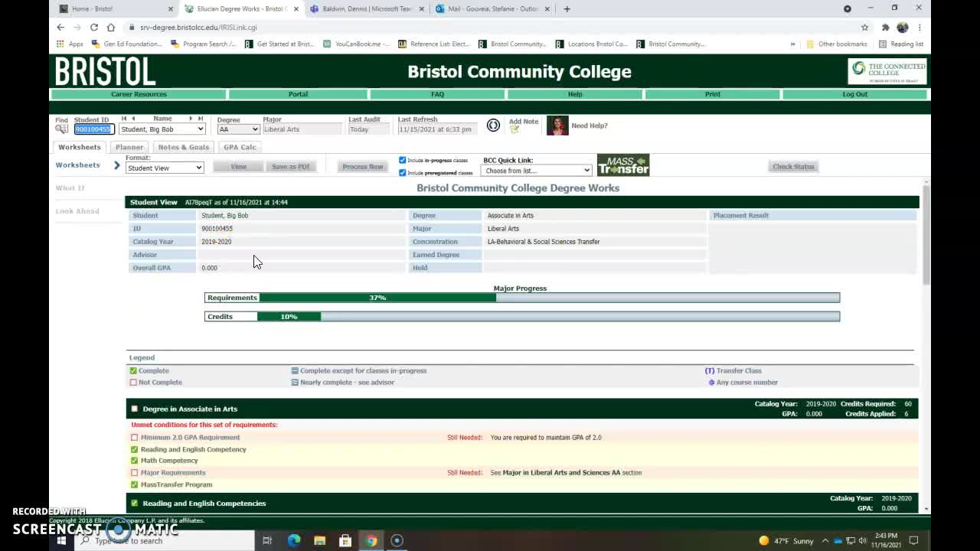The image size is (980, 551).
Task: Click Reading and English Competency checkbox
Action: (135, 449)
